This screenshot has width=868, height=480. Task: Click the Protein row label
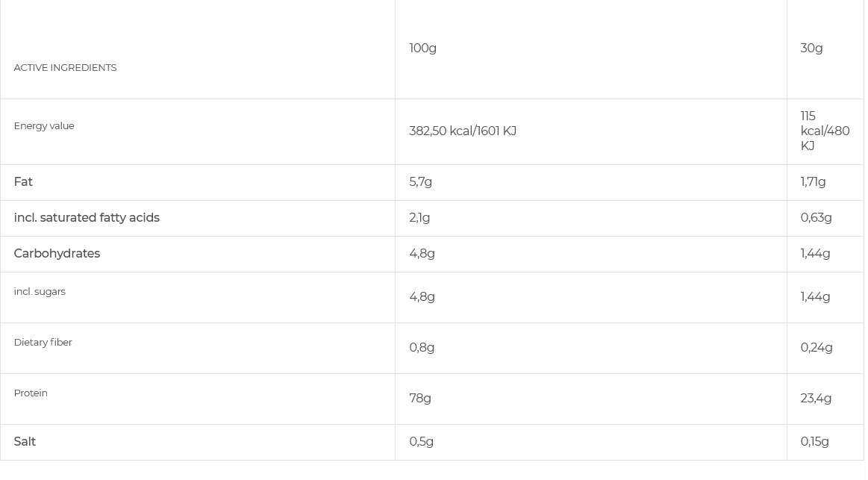click(x=31, y=393)
